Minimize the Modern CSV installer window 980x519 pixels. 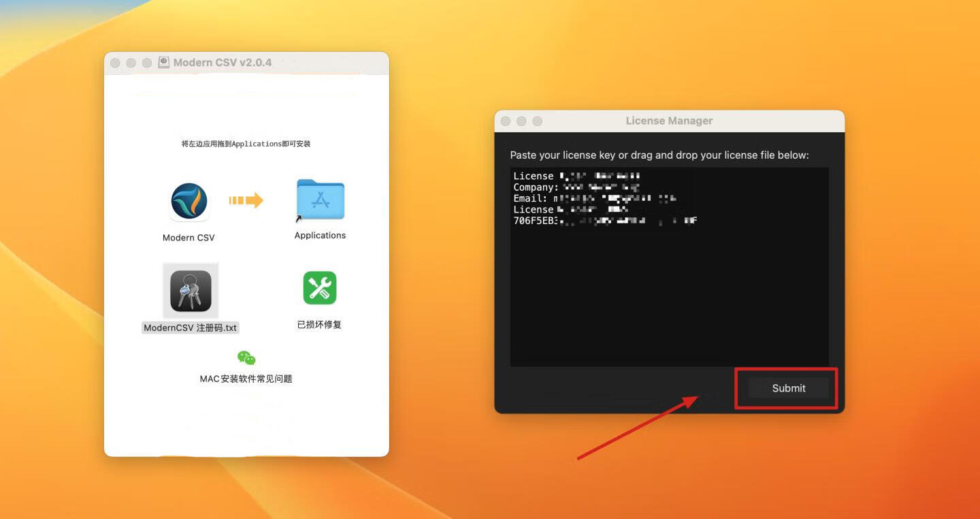coord(131,63)
